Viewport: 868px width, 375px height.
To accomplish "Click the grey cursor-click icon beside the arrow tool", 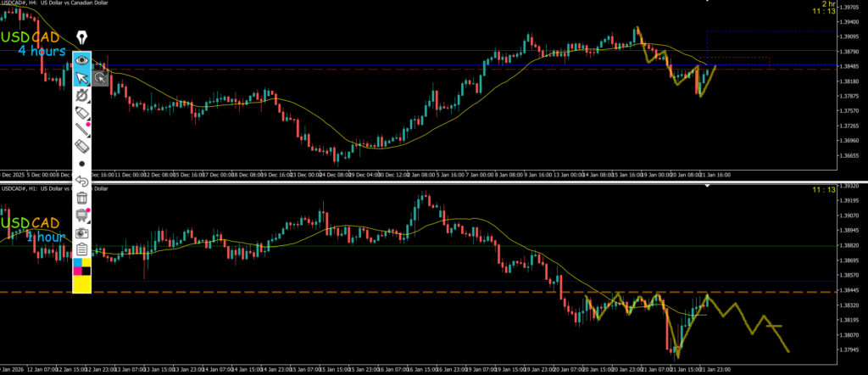I will (x=100, y=78).
